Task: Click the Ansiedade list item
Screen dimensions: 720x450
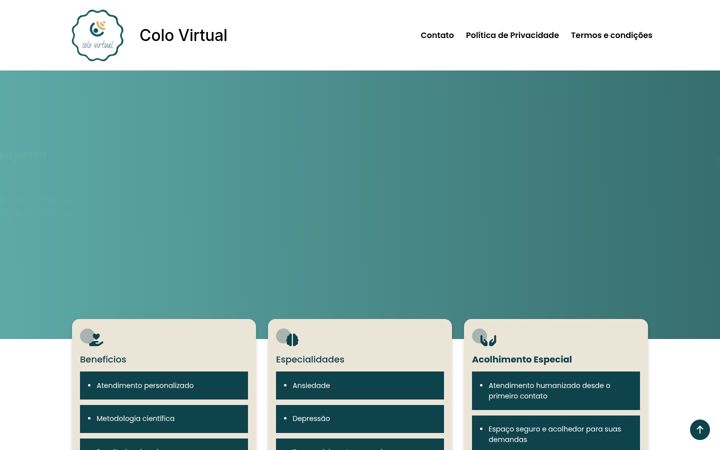Action: coord(360,385)
